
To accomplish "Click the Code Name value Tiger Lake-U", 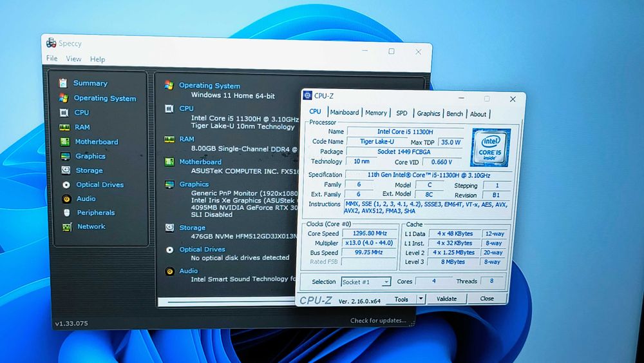I will point(377,141).
